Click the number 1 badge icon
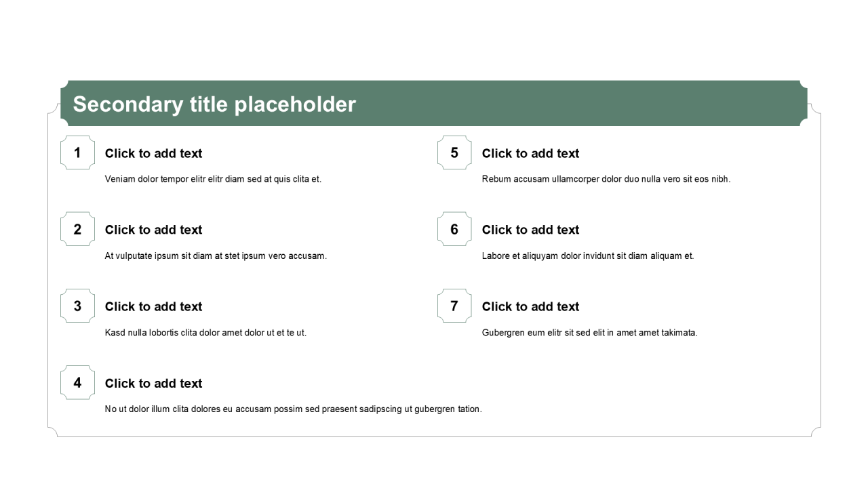This screenshot has height=488, width=868. (x=77, y=153)
